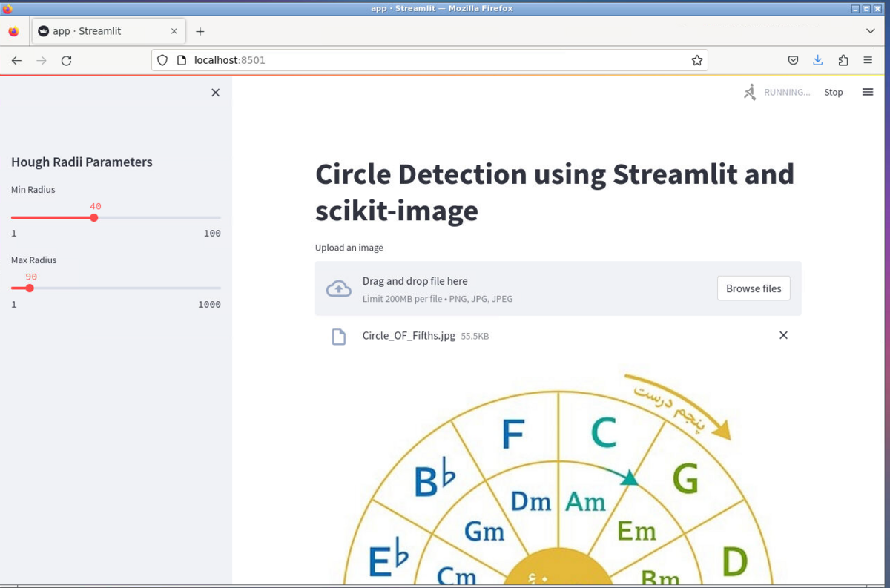This screenshot has height=588, width=890.
Task: Reload the current page
Action: [x=66, y=60]
